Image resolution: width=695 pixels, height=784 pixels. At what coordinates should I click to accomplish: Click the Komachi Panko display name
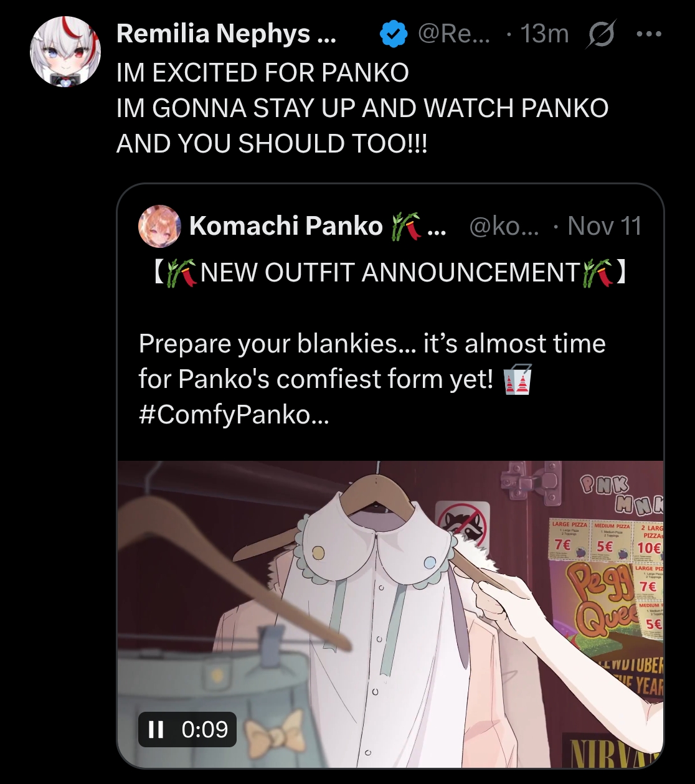click(286, 225)
